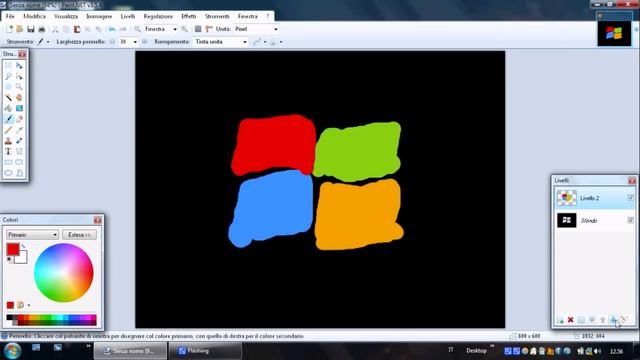Swap primary and secondary colors

[x=23, y=246]
